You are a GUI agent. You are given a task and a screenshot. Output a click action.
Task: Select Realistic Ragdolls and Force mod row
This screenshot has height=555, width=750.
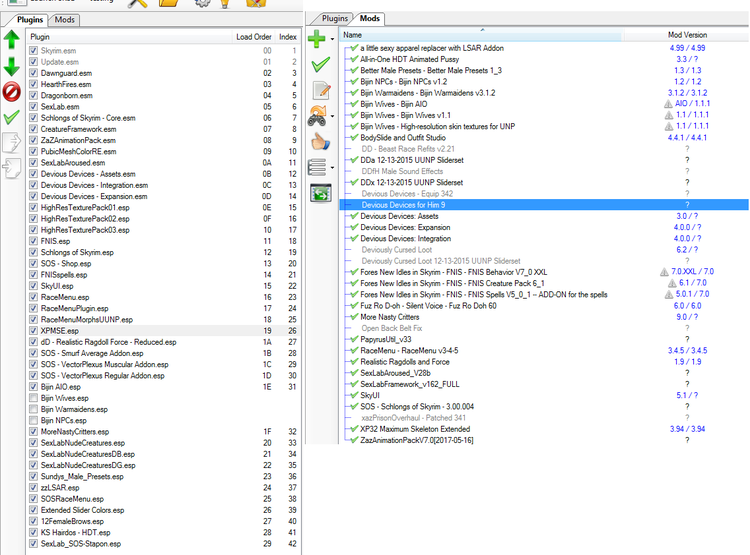pyautogui.click(x=544, y=362)
